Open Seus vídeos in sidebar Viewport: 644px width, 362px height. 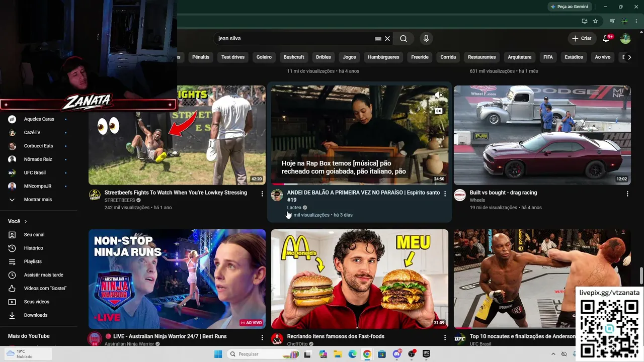point(36,302)
